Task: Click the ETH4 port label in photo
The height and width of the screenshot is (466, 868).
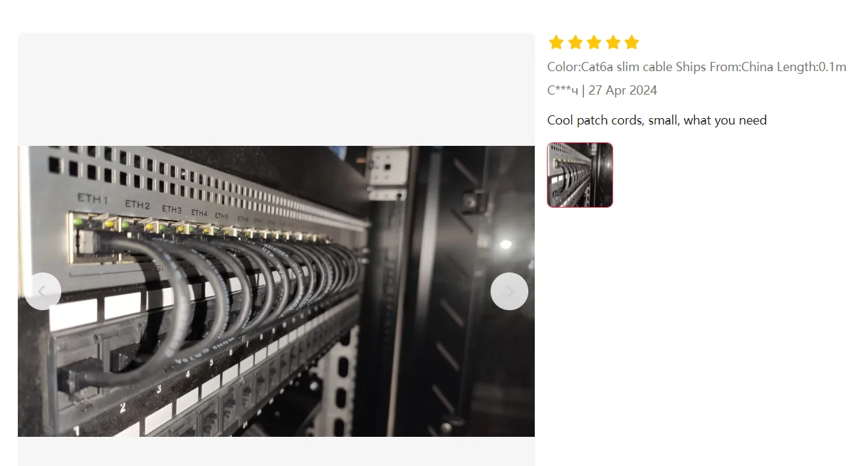Action: pyautogui.click(x=199, y=213)
